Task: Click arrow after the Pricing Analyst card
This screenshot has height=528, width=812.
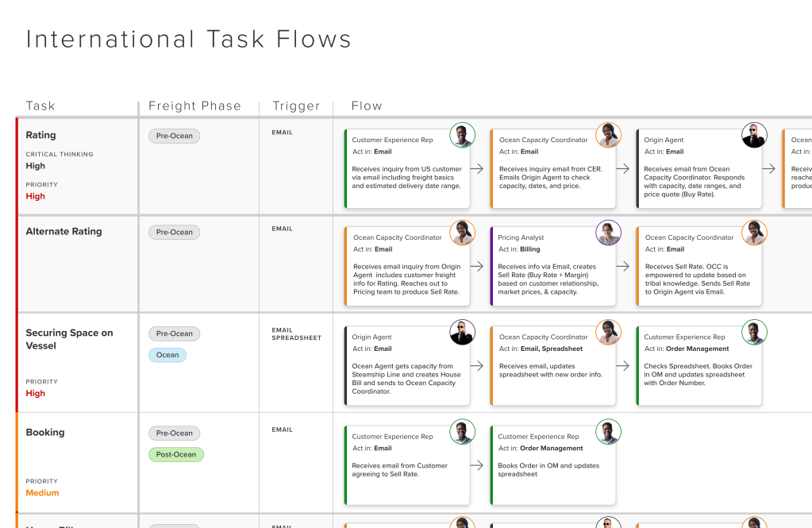Action: pyautogui.click(x=623, y=267)
